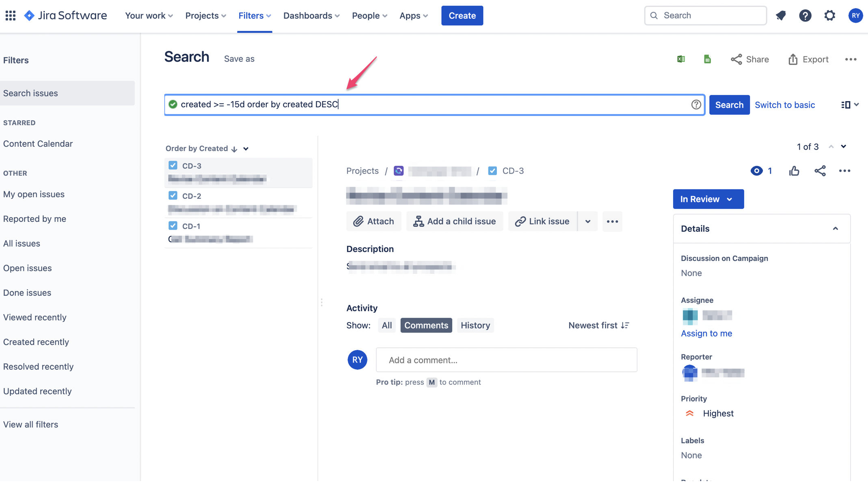Click the JQL syntax help icon
Viewport: 868px width, 486px height.
(696, 104)
